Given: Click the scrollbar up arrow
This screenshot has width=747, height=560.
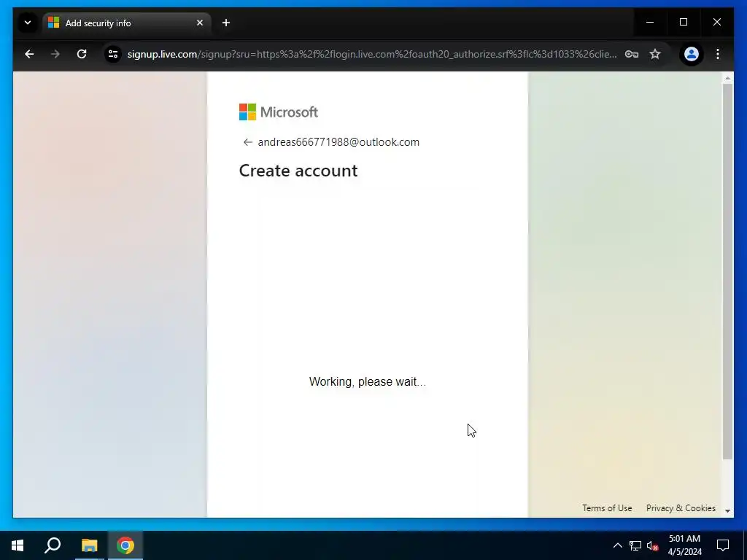Looking at the screenshot, I should (x=727, y=77).
